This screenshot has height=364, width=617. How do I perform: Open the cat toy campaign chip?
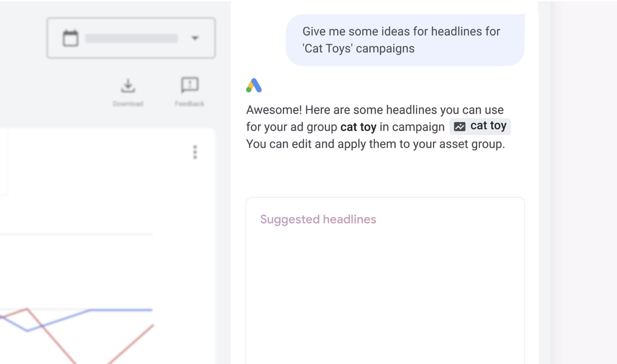480,126
